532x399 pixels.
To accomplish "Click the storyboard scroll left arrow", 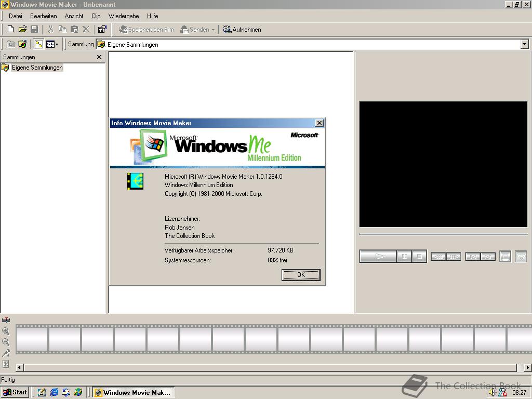I will (x=19, y=367).
